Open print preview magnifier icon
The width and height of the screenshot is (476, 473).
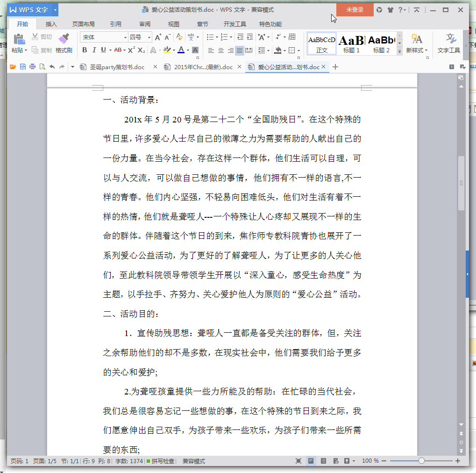pyautogui.click(x=42, y=67)
